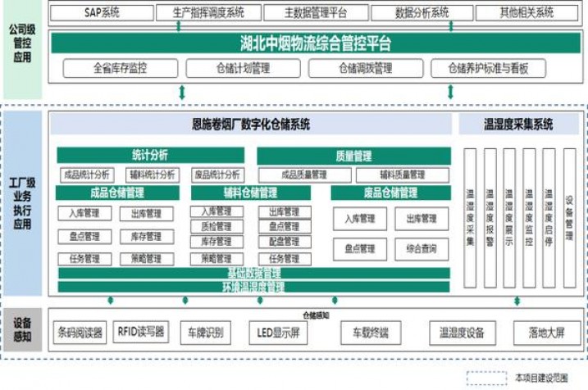The width and height of the screenshot is (588, 390).
Task: Open 主数据管理平台 block
Action: point(316,13)
